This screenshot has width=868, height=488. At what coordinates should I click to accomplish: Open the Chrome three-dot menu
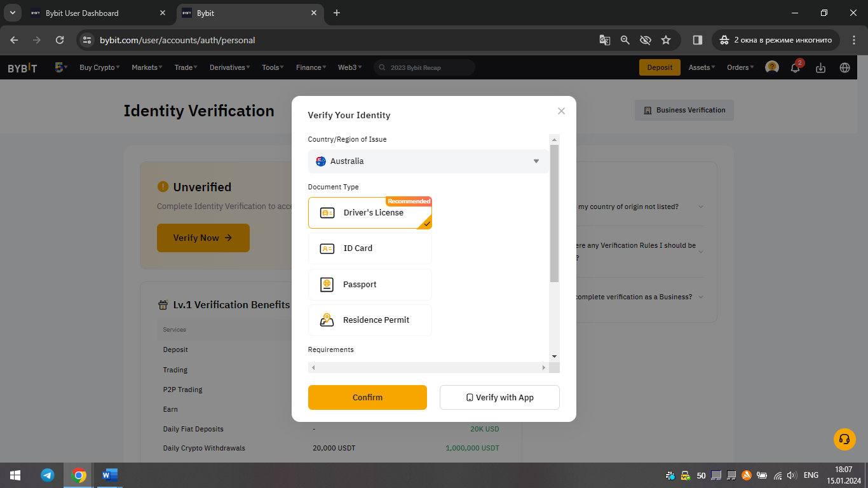[x=854, y=40]
